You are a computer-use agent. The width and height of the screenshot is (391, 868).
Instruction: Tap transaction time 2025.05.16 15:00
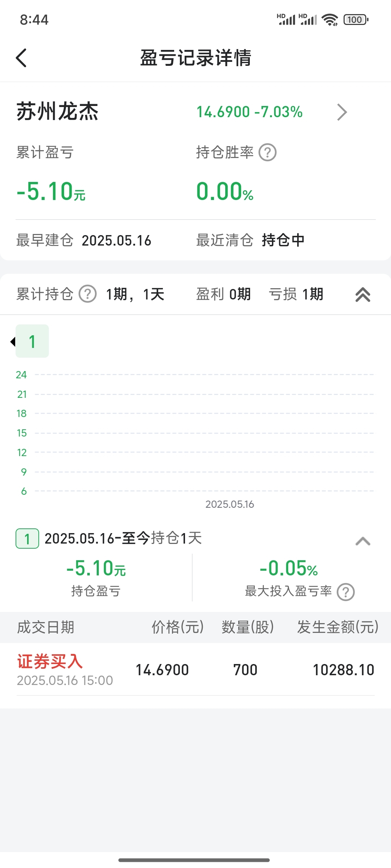[65, 681]
